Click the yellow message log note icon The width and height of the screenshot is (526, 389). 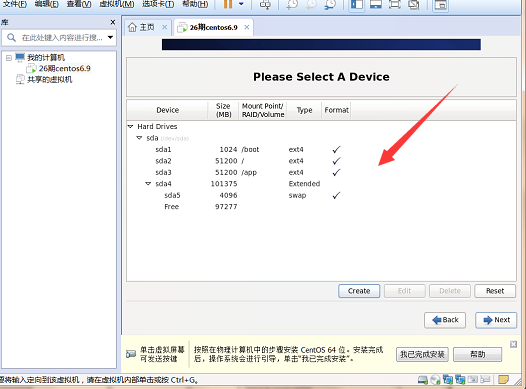(x=504, y=380)
